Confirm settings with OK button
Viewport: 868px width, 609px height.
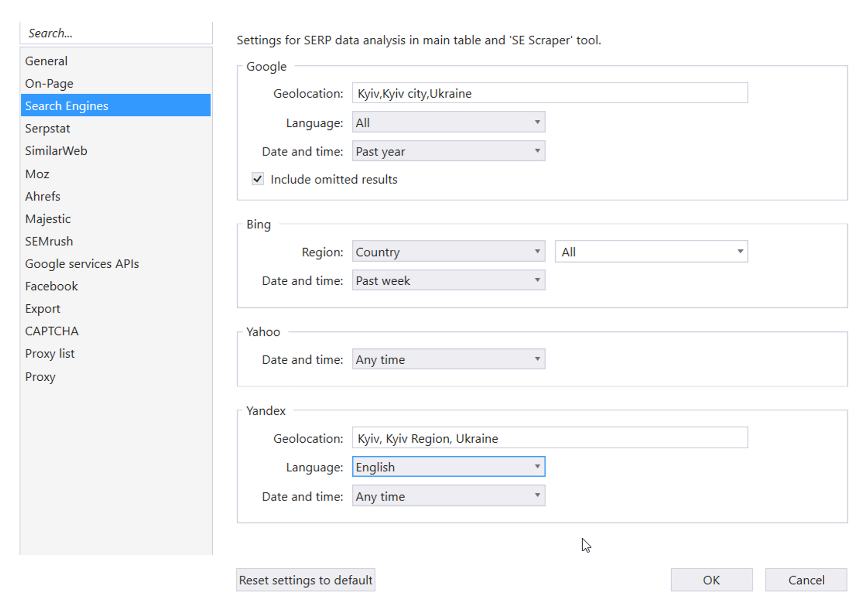pos(711,580)
